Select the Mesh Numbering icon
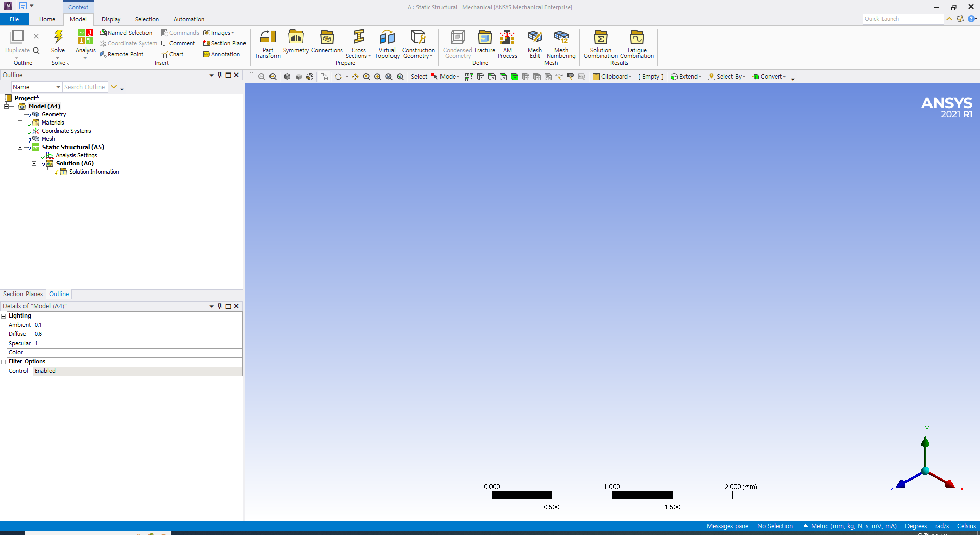980x535 pixels. 561,44
